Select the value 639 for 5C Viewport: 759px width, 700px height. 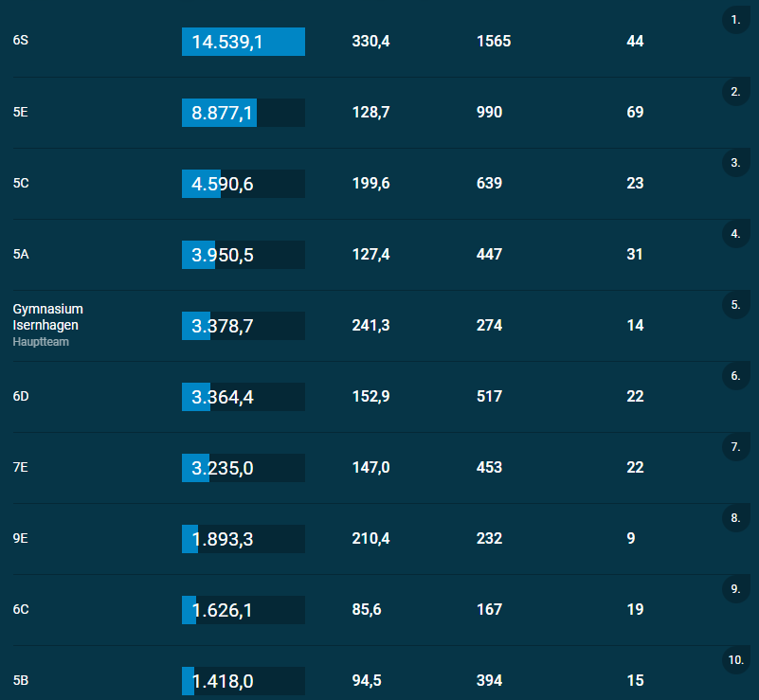489,184
